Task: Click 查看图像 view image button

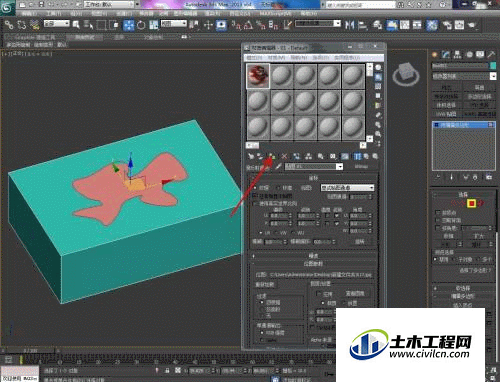Action: (x=355, y=293)
